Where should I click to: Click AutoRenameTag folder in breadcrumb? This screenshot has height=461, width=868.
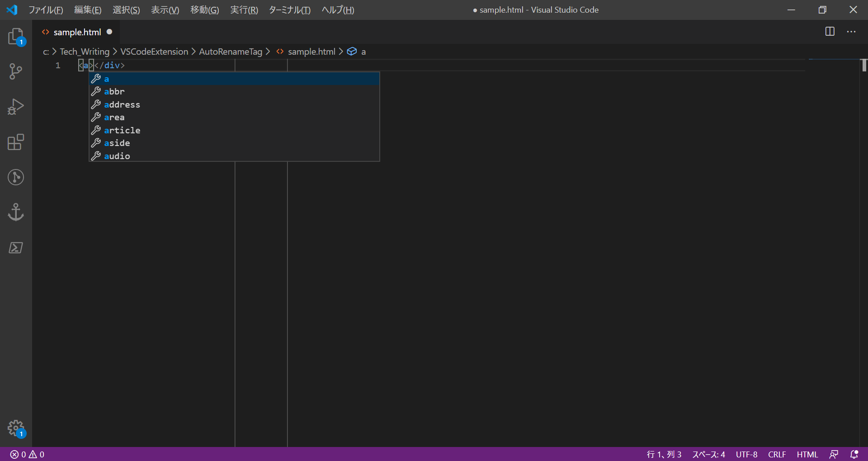coord(231,52)
